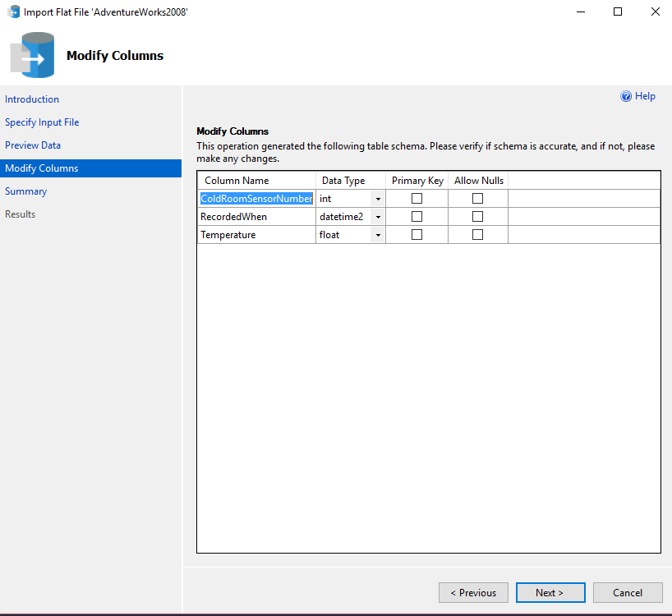
Task: Open the int data type dropdown
Action: [x=378, y=199]
